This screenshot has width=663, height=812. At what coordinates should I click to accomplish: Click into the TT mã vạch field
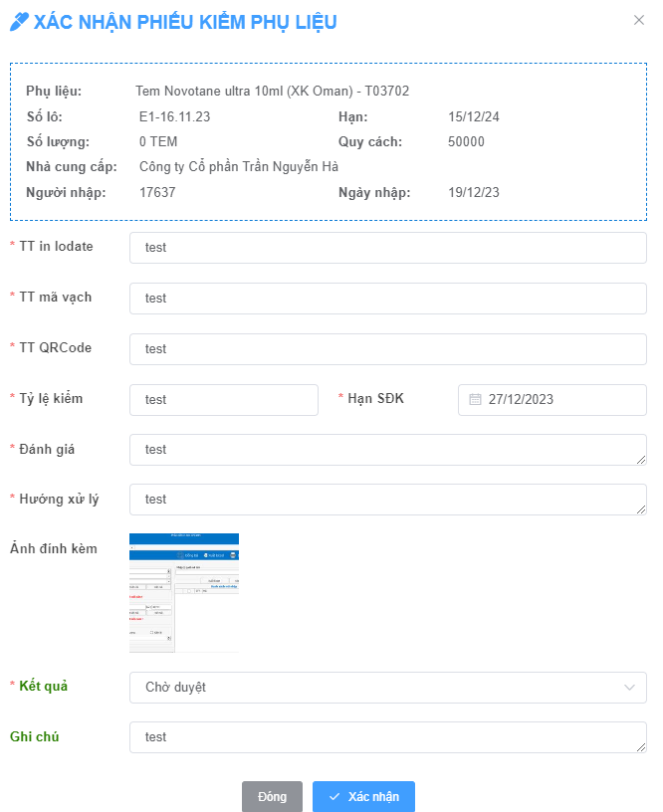pyautogui.click(x=387, y=298)
